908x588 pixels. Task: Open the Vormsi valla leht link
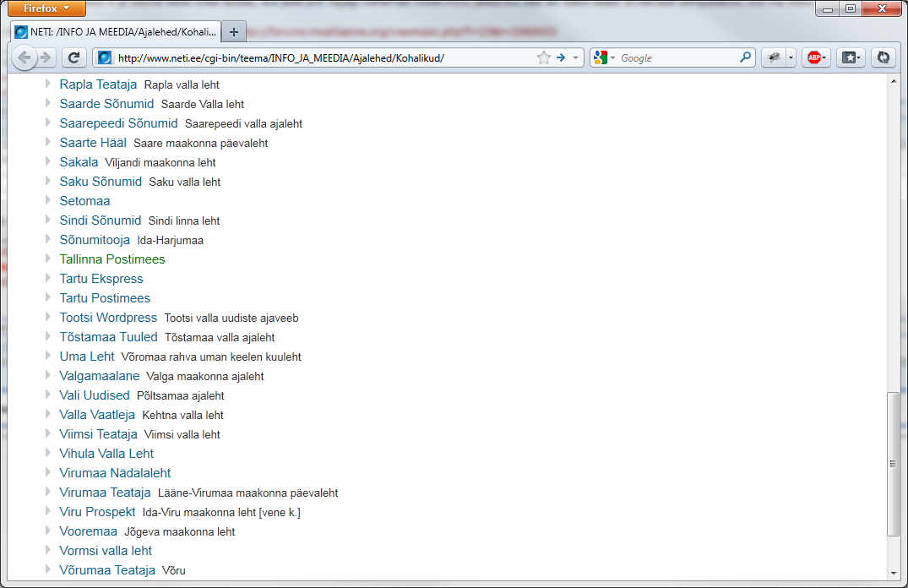click(x=106, y=550)
